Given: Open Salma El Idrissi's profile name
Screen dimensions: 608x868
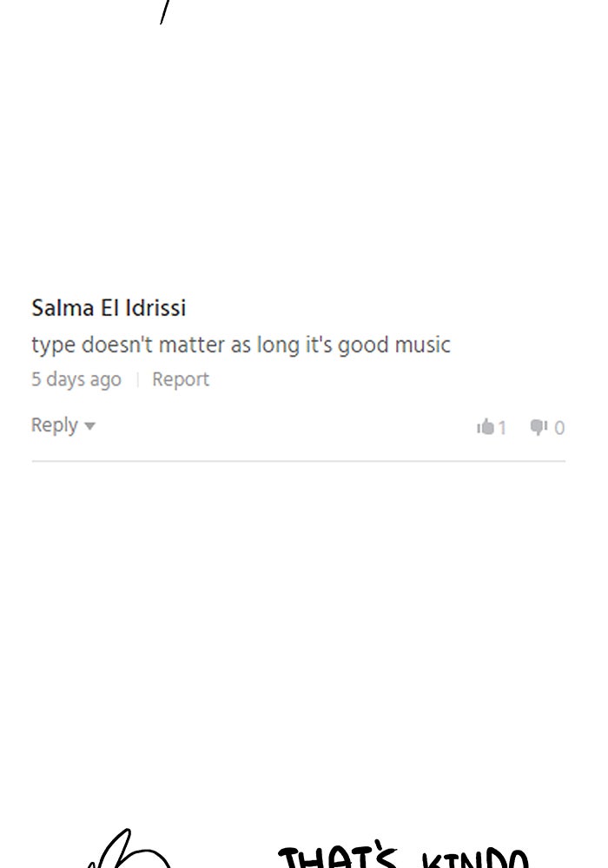Looking at the screenshot, I should (109, 308).
